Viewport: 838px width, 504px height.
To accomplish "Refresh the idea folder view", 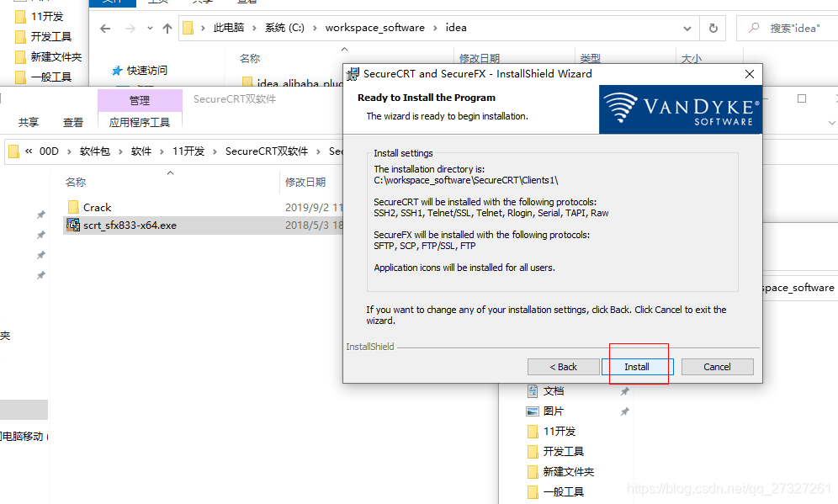I will tap(713, 29).
